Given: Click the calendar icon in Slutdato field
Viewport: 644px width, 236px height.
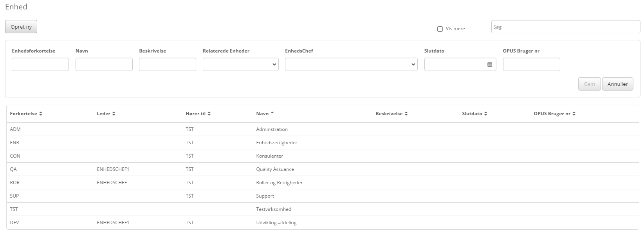Looking at the screenshot, I should [489, 64].
